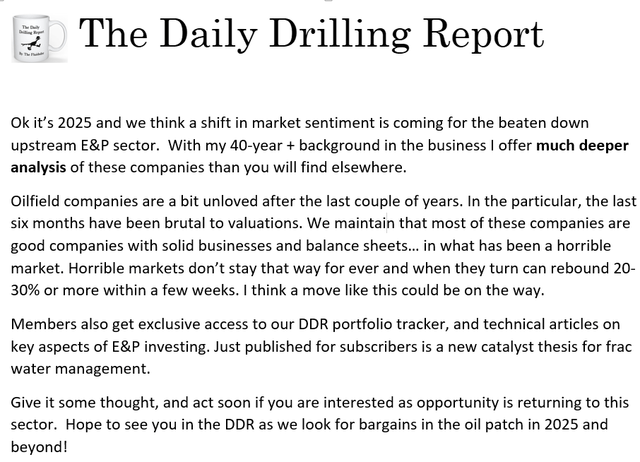Click the phrase 'frac' at line end
This screenshot has width=640, height=462.
[619, 346]
